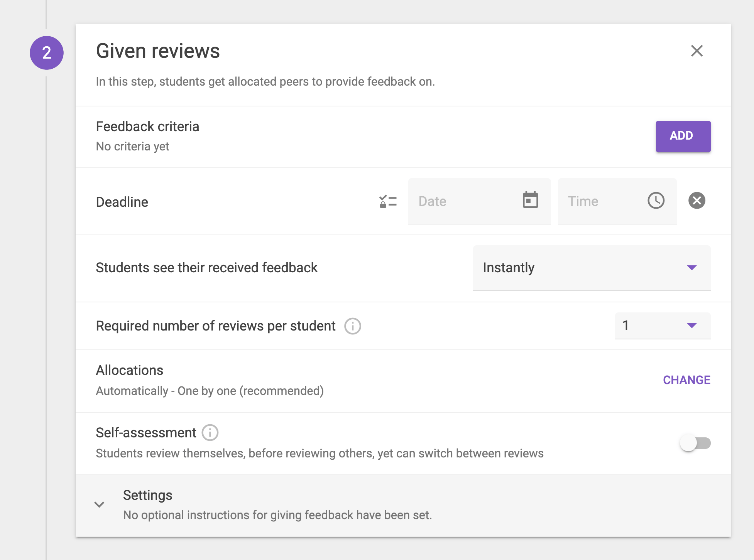Click the info icon beside required reviews
This screenshot has height=560, width=754.
point(352,326)
